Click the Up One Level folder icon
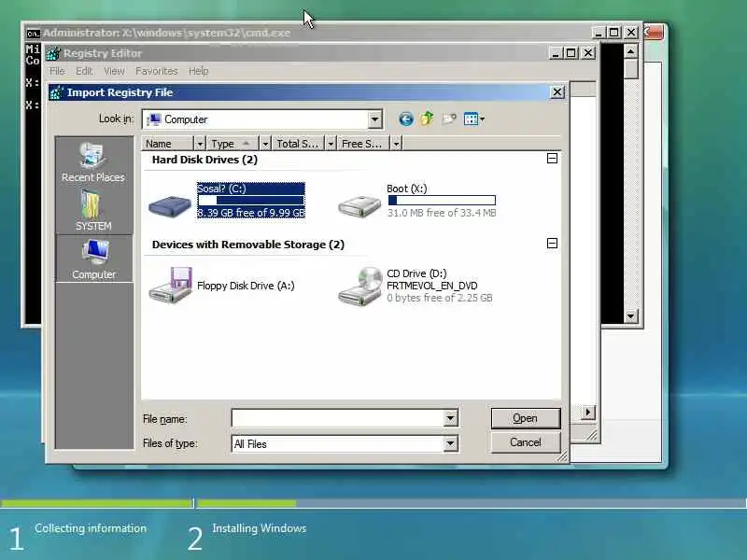 tap(427, 119)
